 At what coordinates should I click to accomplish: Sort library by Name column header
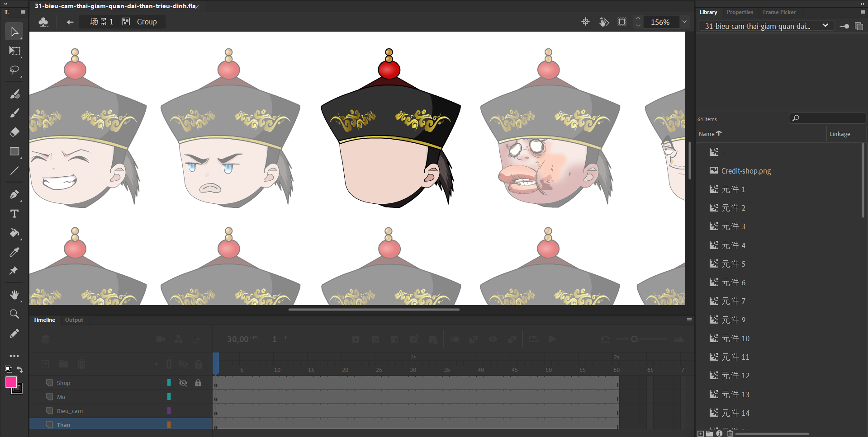707,134
